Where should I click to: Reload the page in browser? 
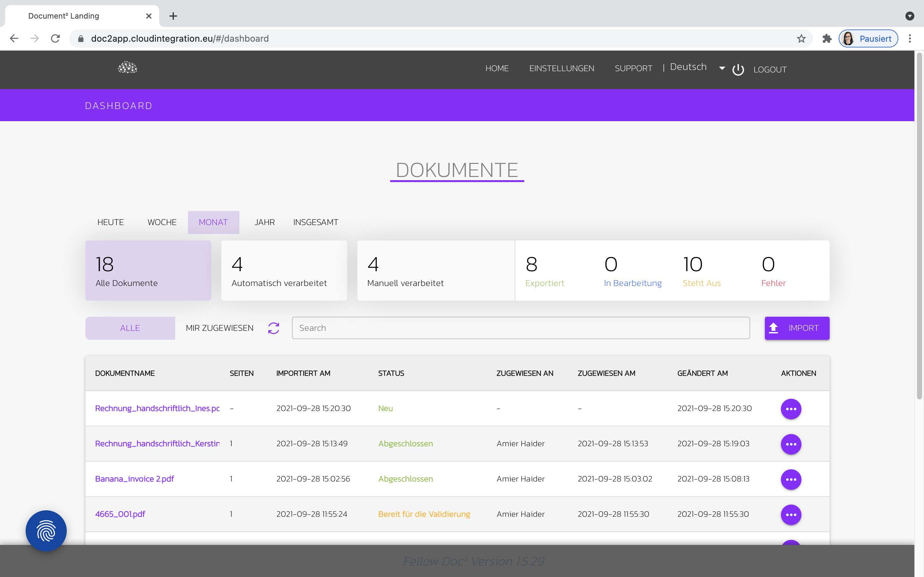click(x=56, y=38)
